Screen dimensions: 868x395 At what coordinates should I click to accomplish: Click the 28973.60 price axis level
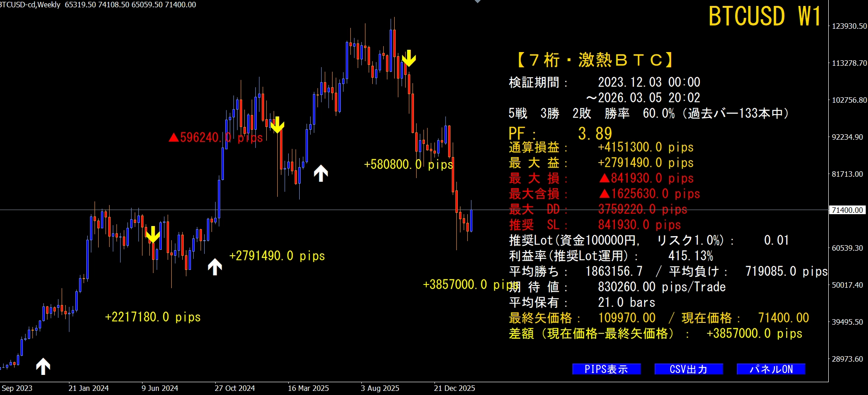pos(847,359)
